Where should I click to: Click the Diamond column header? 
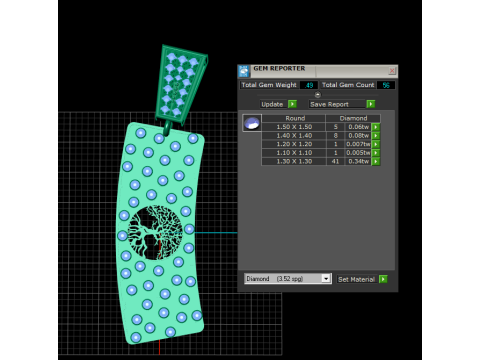click(353, 118)
